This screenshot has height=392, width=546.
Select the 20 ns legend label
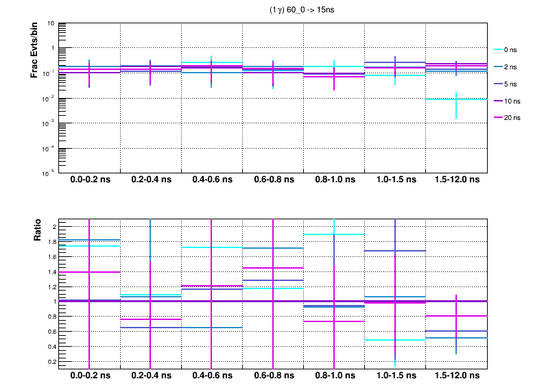point(512,118)
